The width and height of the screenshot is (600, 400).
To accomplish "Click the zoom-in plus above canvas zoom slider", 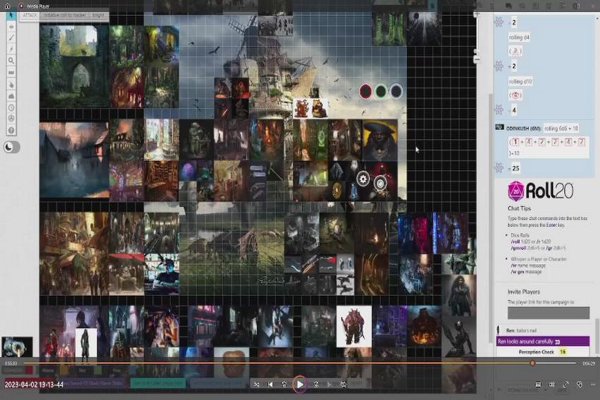I will coord(476,15).
